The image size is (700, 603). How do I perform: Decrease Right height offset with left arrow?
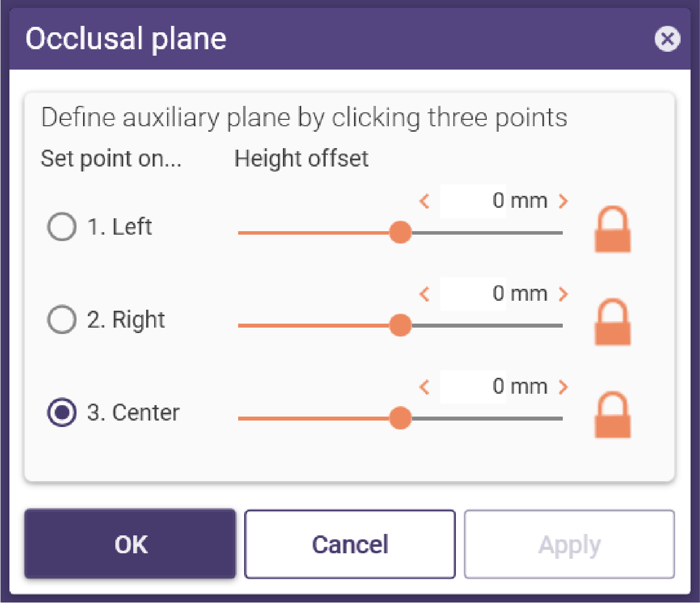425,294
